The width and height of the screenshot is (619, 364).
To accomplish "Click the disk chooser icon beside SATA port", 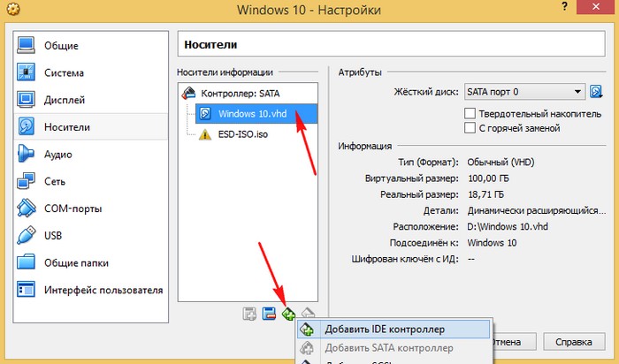I will pyautogui.click(x=596, y=91).
